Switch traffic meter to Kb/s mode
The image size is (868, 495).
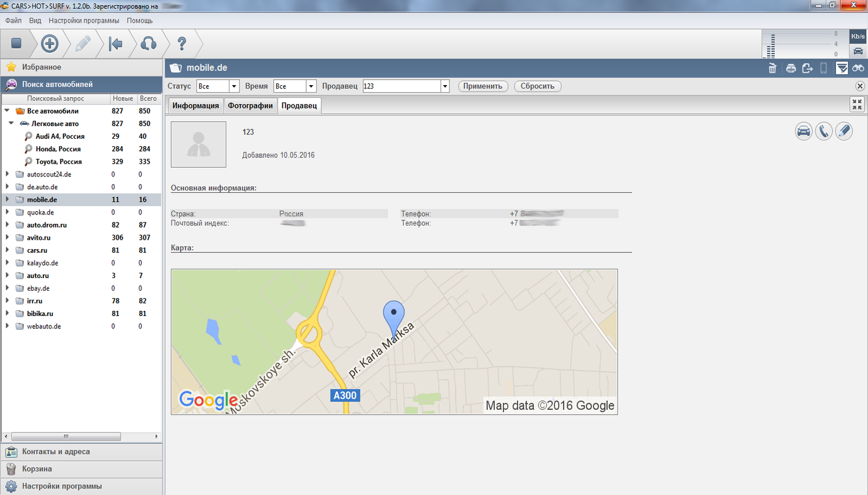pyautogui.click(x=858, y=37)
